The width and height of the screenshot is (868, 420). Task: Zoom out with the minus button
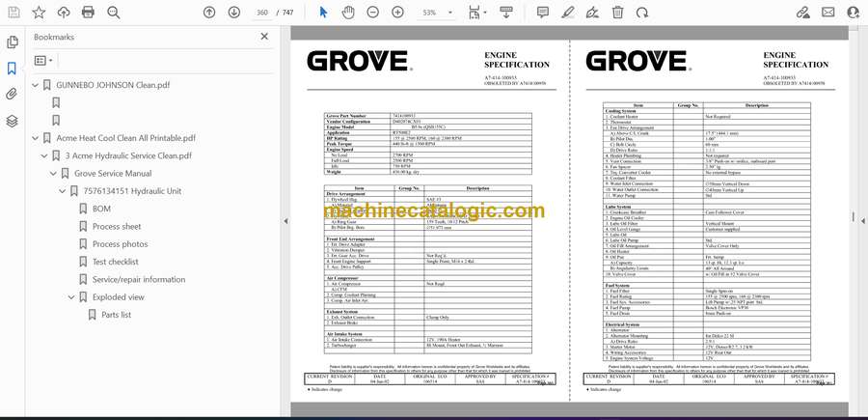(x=373, y=13)
